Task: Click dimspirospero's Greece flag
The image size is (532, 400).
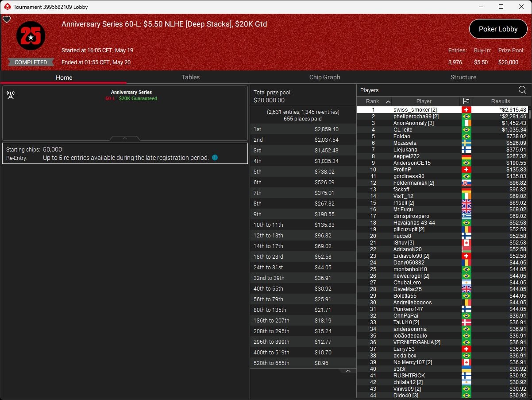Action: [466, 216]
